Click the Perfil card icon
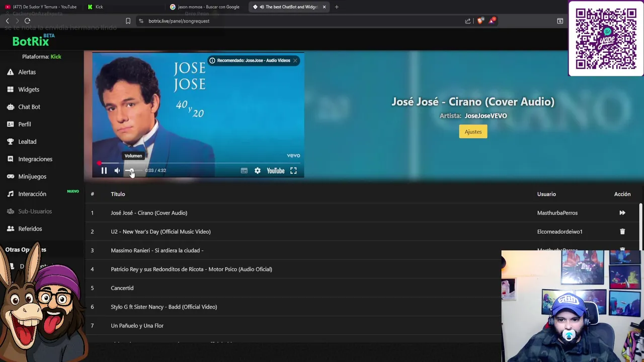This screenshot has width=644, height=362. point(11,124)
